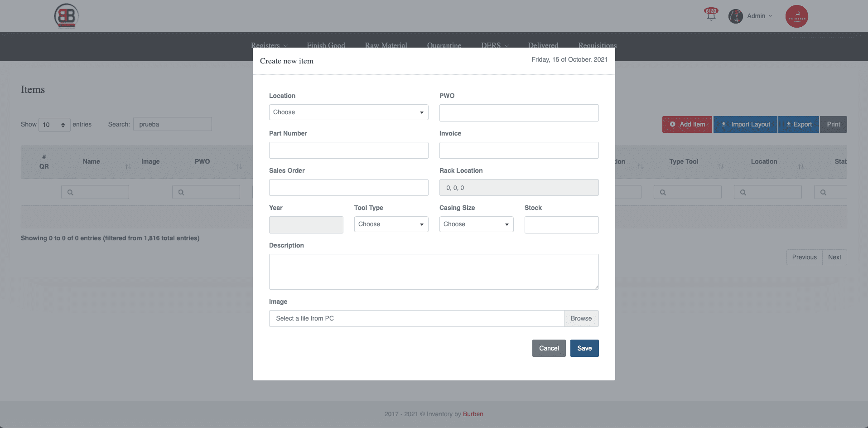Click the sort arrows on Name column
The height and width of the screenshot is (428, 868).
(128, 166)
